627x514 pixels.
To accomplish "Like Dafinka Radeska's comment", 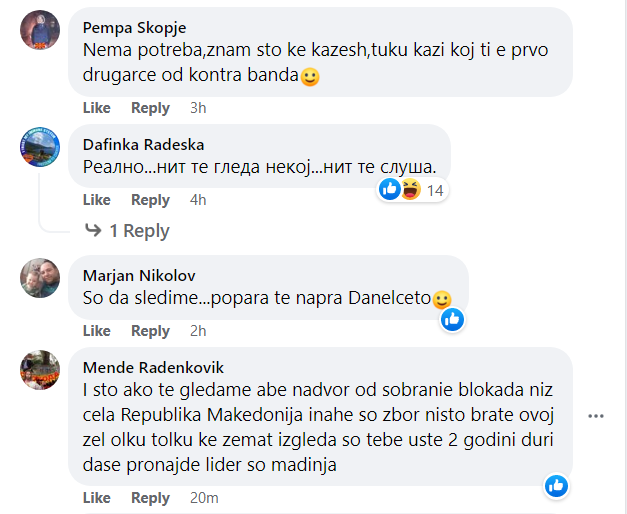I will tap(97, 200).
